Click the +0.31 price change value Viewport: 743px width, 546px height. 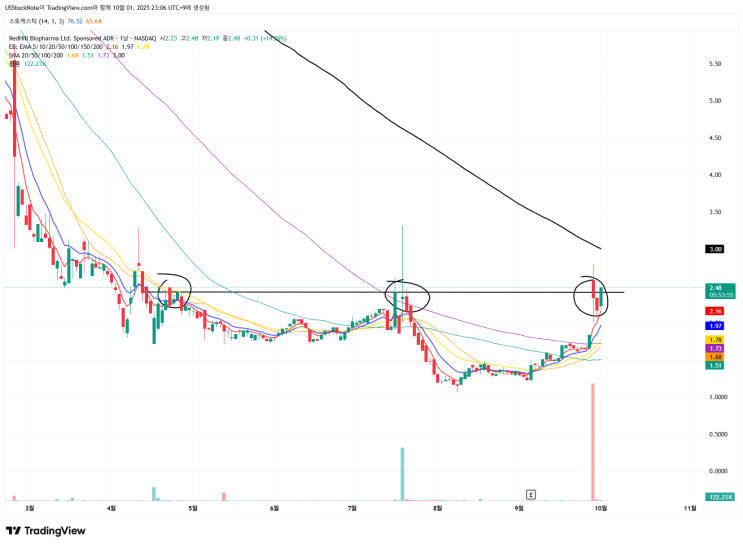251,38
